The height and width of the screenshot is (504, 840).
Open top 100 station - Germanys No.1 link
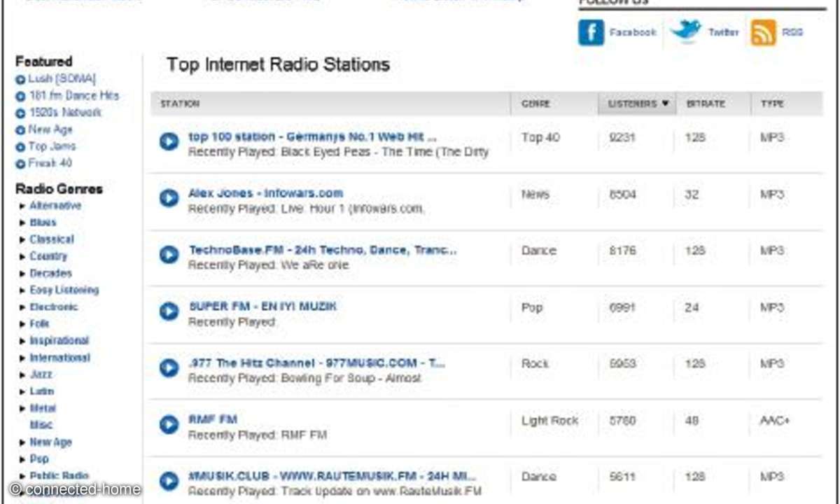(312, 136)
